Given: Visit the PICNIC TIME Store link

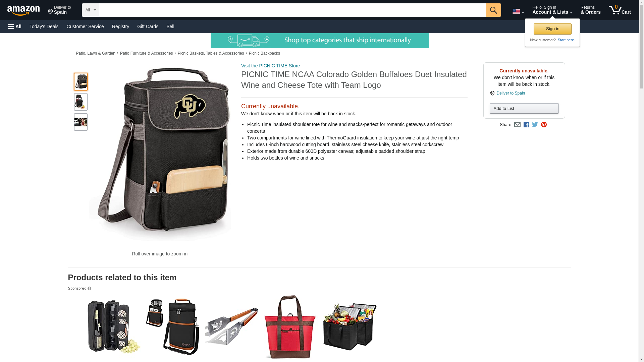Looking at the screenshot, I should point(270,66).
